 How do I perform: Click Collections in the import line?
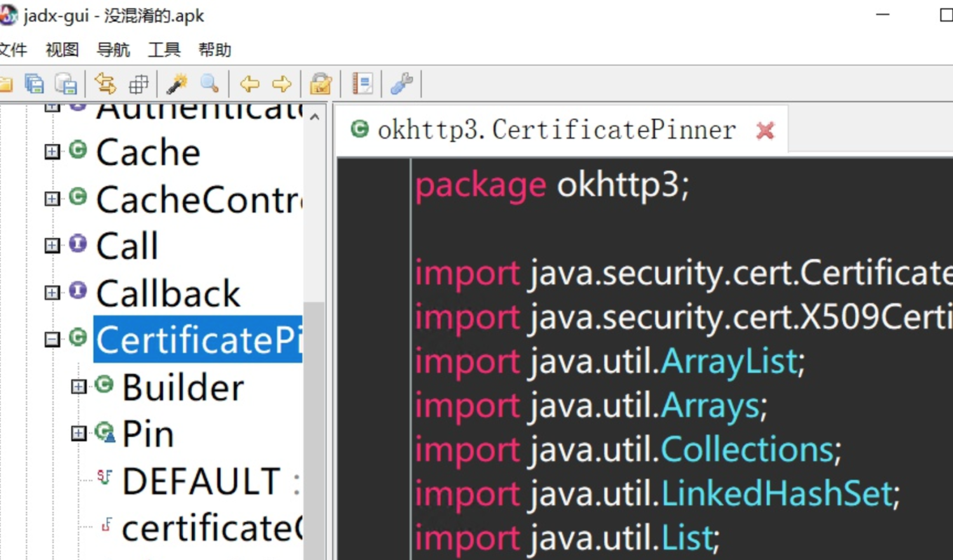[x=747, y=450]
